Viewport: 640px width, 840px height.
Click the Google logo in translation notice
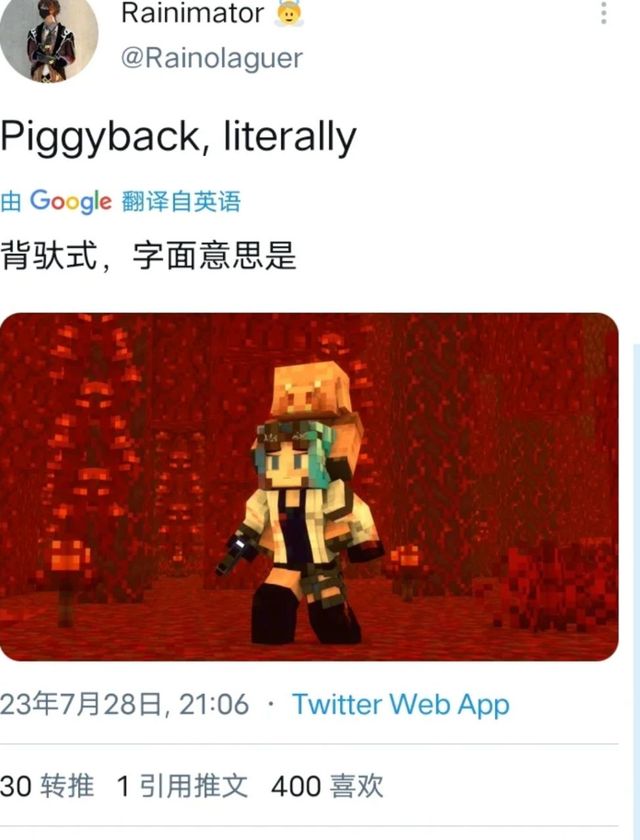[x=71, y=202]
